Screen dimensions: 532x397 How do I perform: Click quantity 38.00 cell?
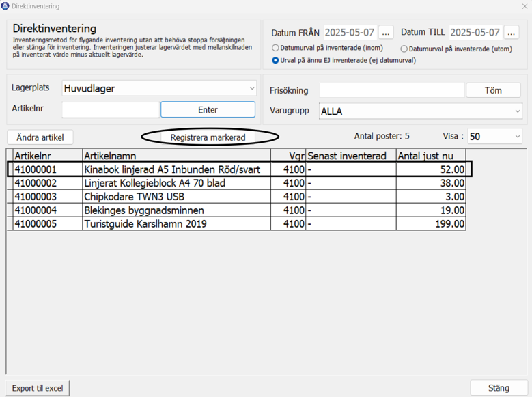(x=431, y=183)
